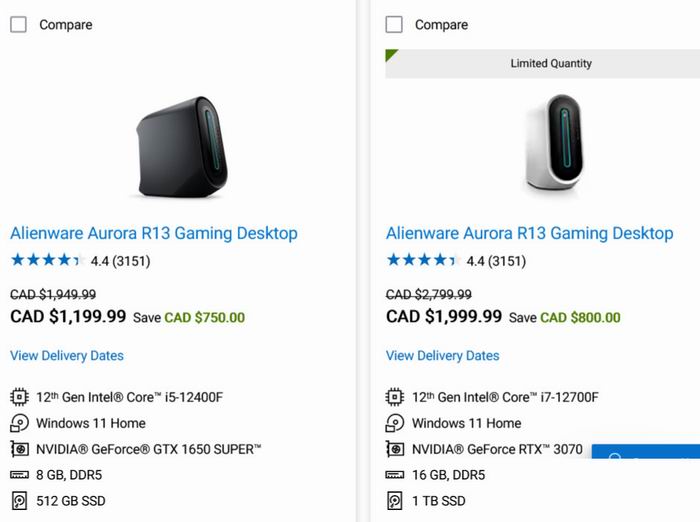Image resolution: width=700 pixels, height=522 pixels.
Task: Tick the Compare checkbox for right desktop
Action: tap(394, 25)
